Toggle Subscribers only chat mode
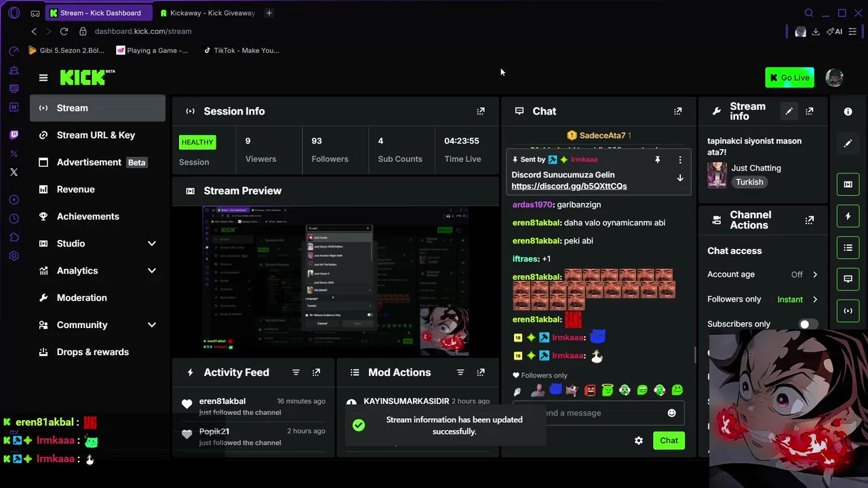 (808, 324)
